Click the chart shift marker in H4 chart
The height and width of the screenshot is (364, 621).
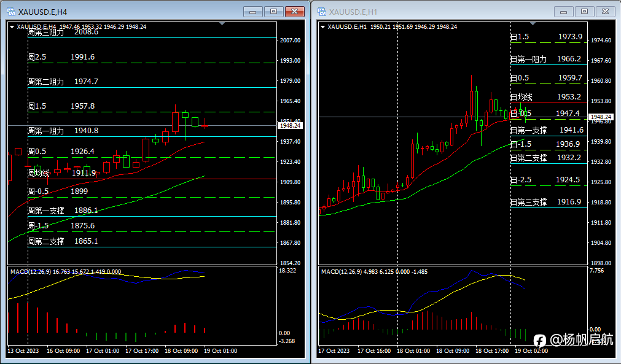point(222,24)
